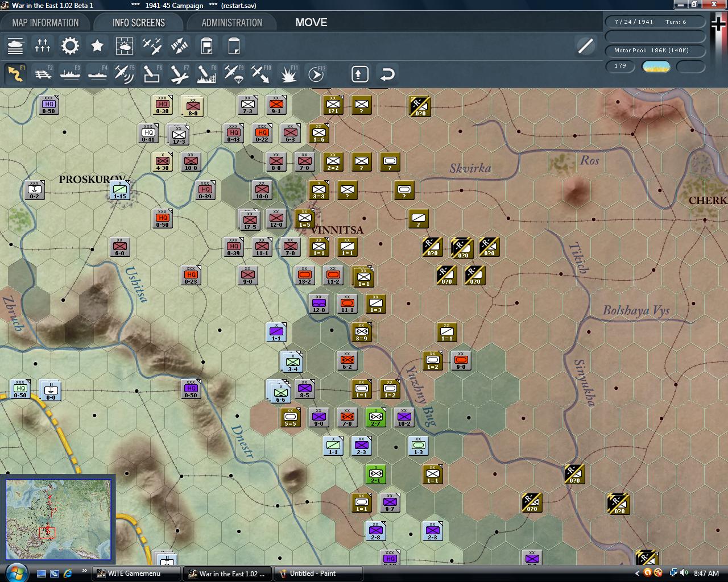Select the 1-15 unit at Proskurov

pyautogui.click(x=119, y=190)
